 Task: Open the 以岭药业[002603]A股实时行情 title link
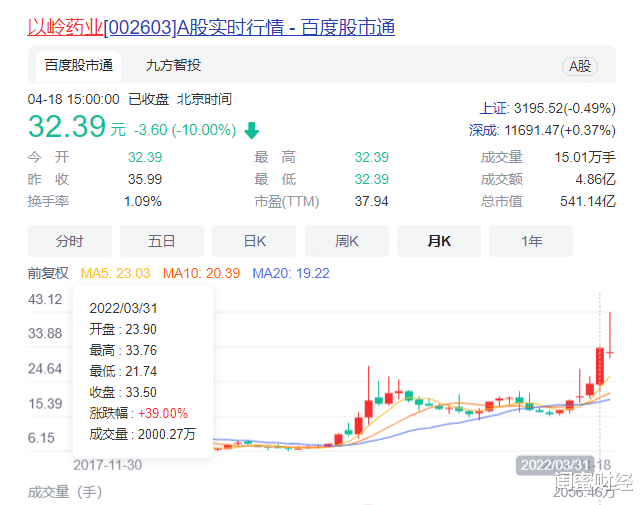pos(211,28)
